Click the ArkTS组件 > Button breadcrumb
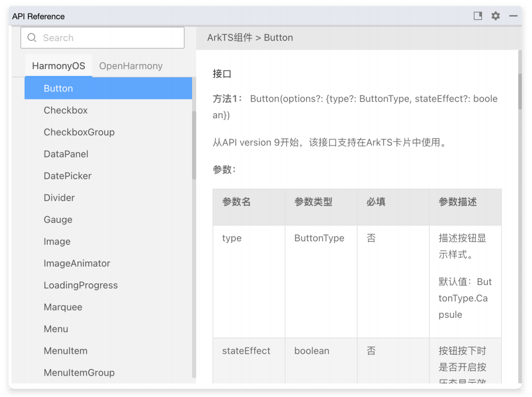 pos(250,38)
